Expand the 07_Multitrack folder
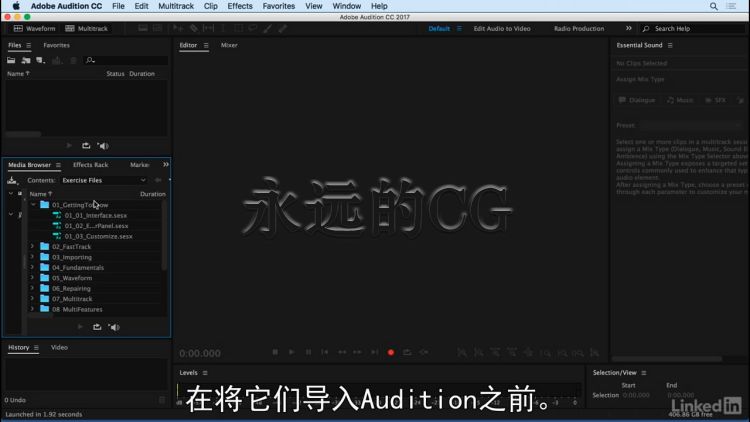The height and width of the screenshot is (422, 750). [33, 299]
